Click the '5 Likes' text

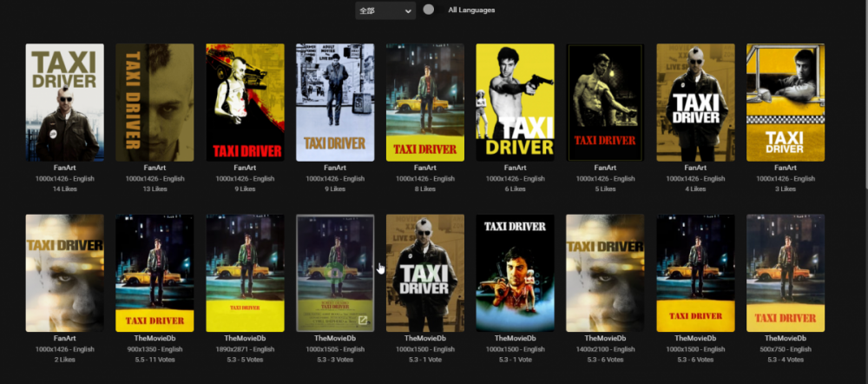606,189
